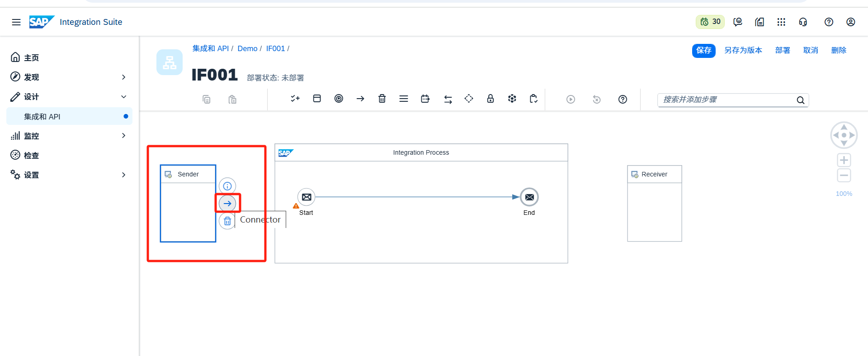
Task: Click the canvas pan navigation control
Action: click(844, 135)
